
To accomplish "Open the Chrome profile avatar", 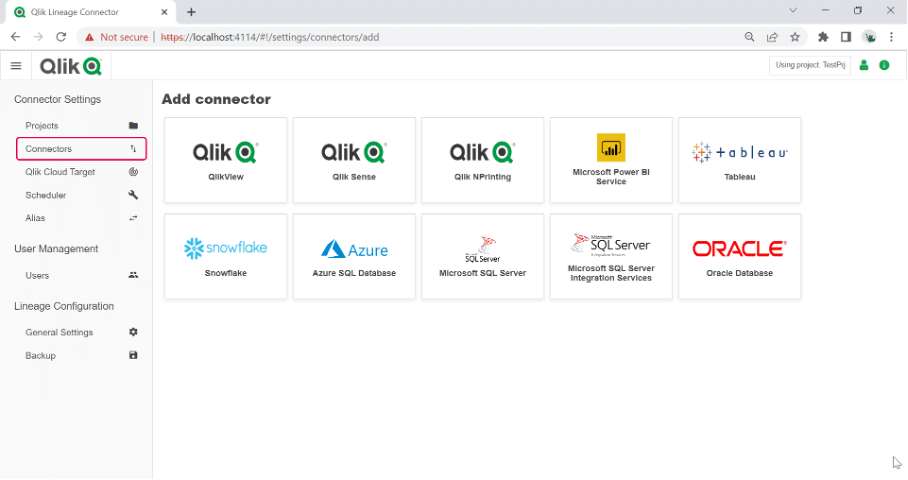I will coord(869,37).
